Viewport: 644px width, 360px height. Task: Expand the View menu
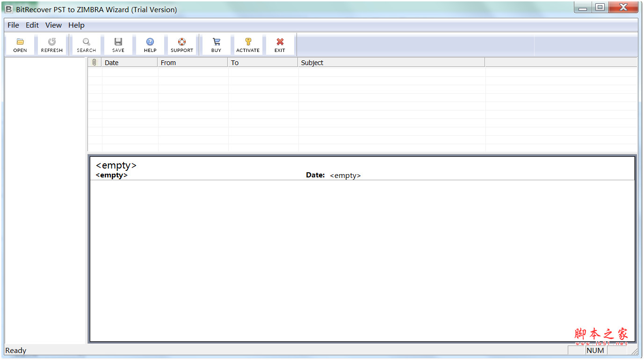[53, 25]
